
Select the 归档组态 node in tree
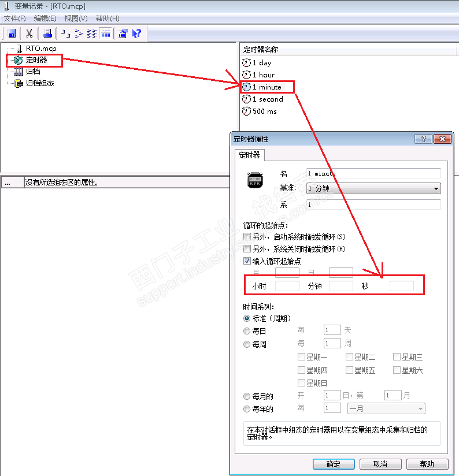pos(39,83)
